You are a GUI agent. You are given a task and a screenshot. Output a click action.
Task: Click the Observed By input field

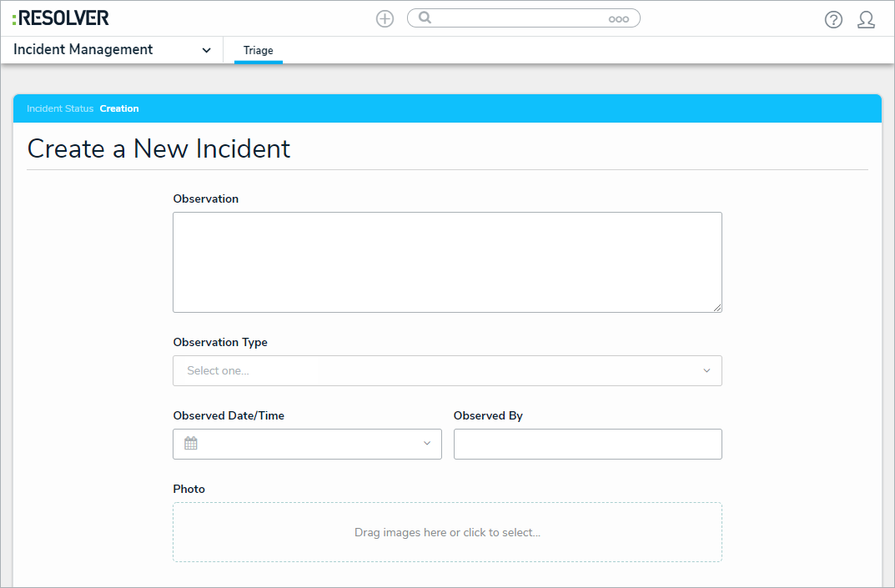[588, 445]
